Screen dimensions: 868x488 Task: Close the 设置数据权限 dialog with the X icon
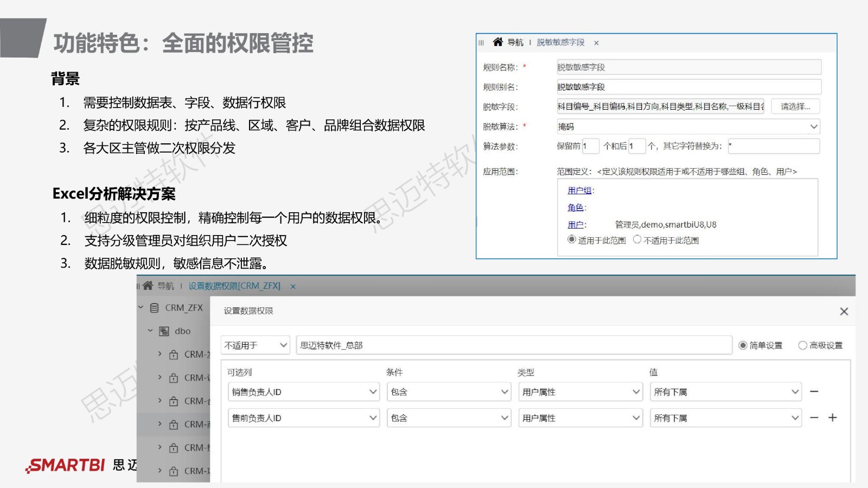[844, 311]
